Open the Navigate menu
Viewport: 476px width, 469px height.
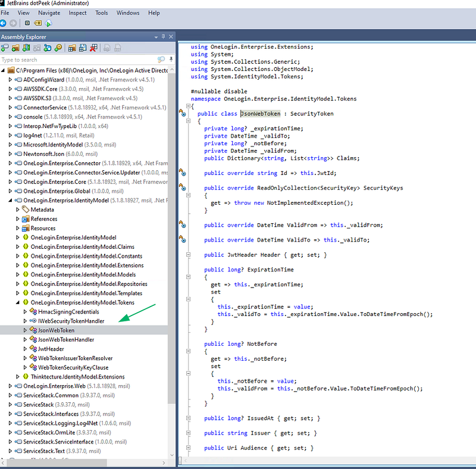pos(49,12)
